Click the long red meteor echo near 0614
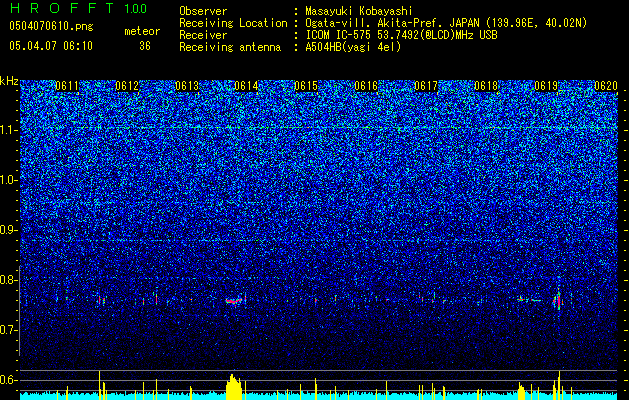The image size is (629, 400). click(234, 301)
